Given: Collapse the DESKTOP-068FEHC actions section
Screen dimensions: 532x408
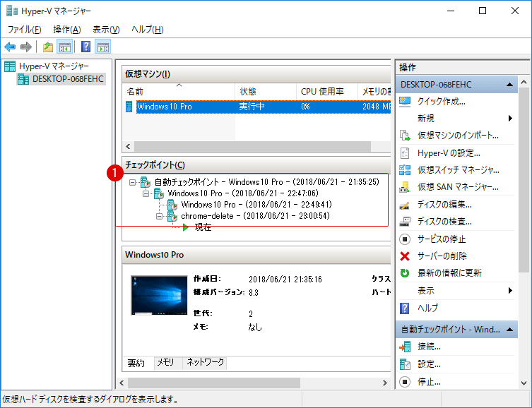Looking at the screenshot, I should coord(509,85).
